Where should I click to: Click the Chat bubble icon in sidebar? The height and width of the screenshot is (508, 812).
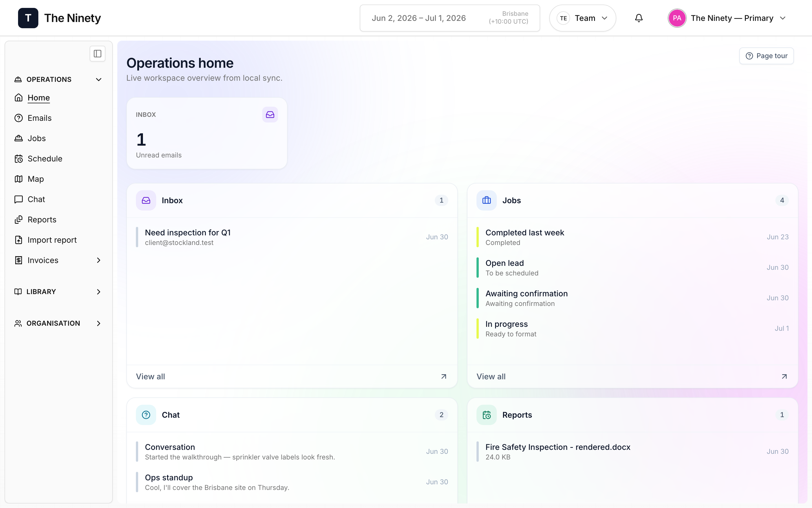click(18, 199)
